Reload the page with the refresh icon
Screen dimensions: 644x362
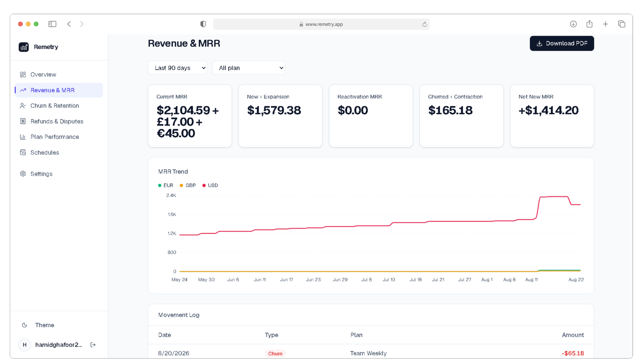tap(424, 24)
